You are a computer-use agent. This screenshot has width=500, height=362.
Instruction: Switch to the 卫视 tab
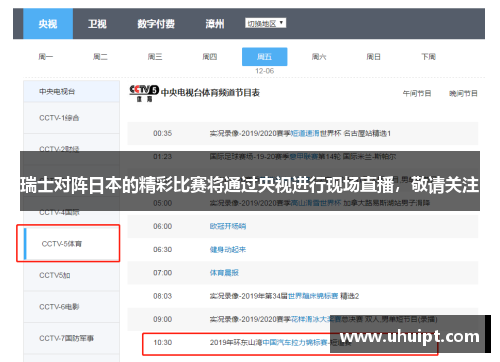pos(97,24)
